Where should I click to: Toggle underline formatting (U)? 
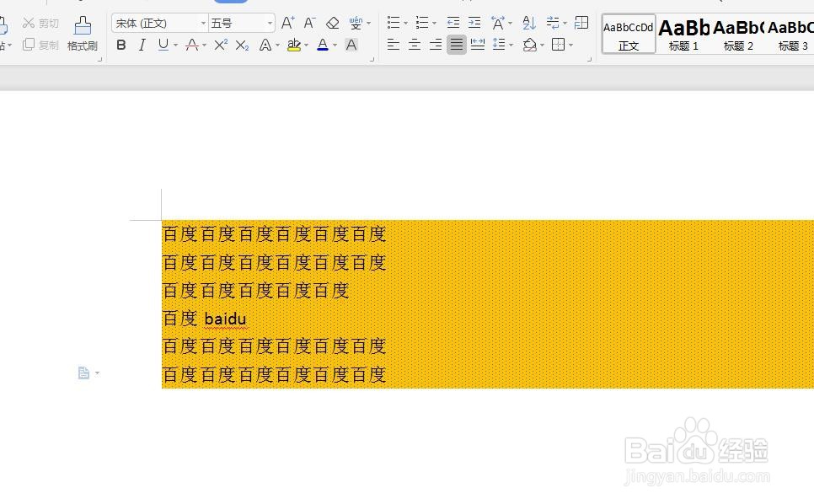[x=163, y=46]
